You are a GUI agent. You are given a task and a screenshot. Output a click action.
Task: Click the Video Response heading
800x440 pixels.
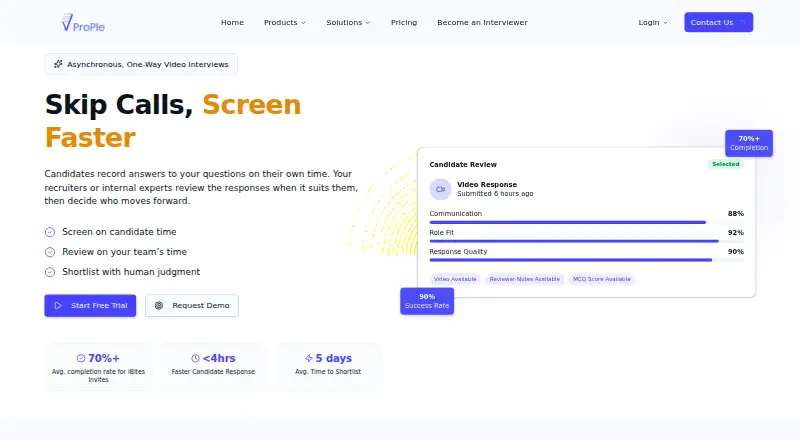487,184
